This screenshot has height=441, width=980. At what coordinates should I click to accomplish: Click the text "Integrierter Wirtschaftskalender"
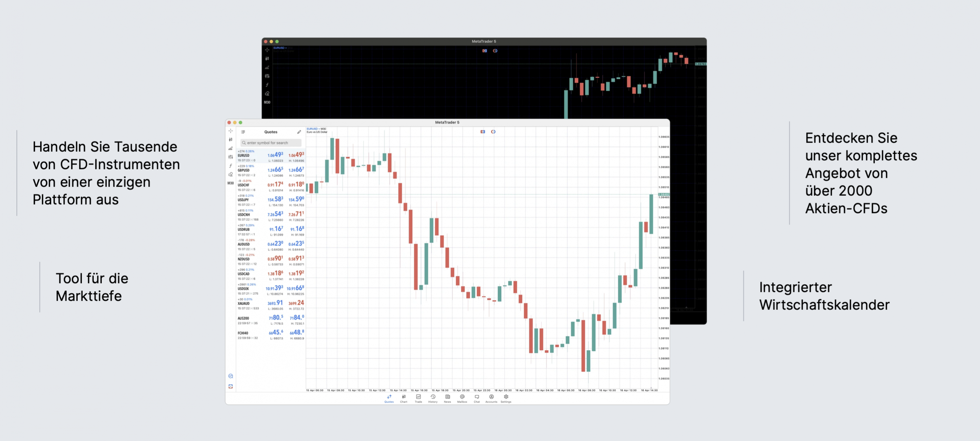pos(825,296)
